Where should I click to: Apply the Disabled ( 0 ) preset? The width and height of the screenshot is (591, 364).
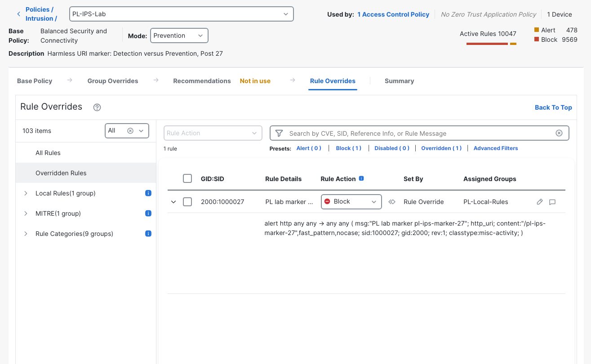pos(392,148)
